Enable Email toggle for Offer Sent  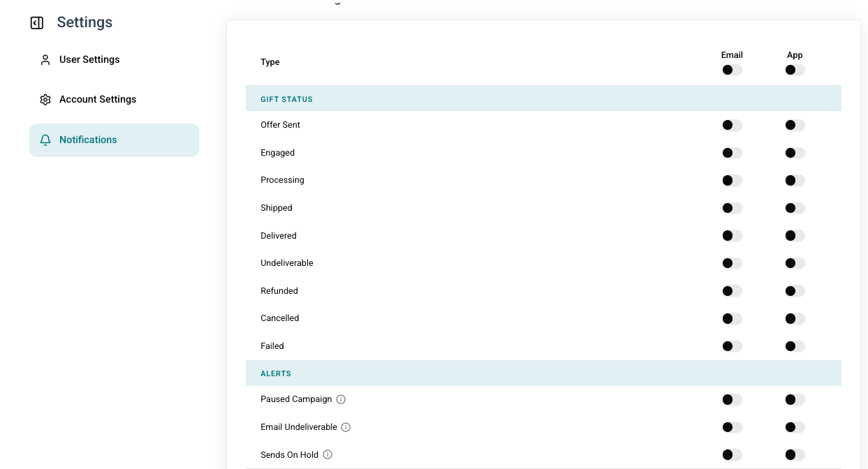732,125
